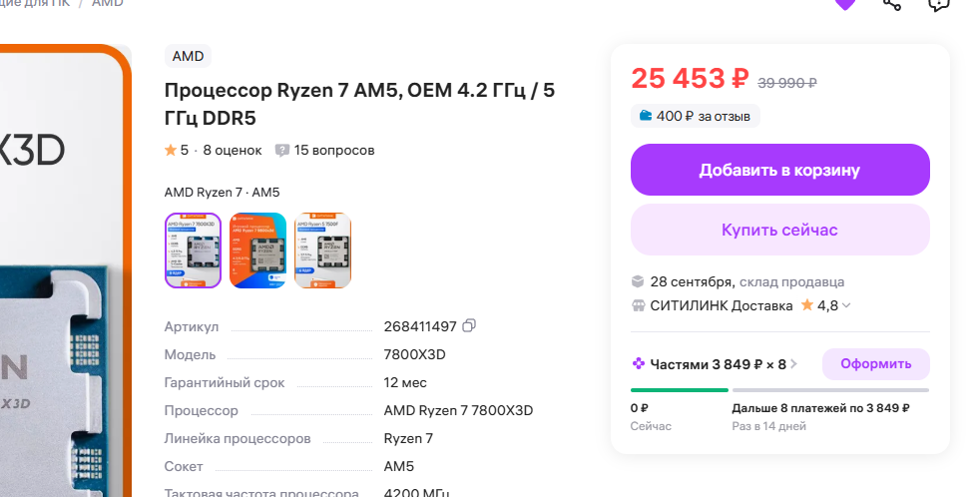Open the chat bubble icon
Viewport: 980px width, 497px height.
tap(939, 4)
